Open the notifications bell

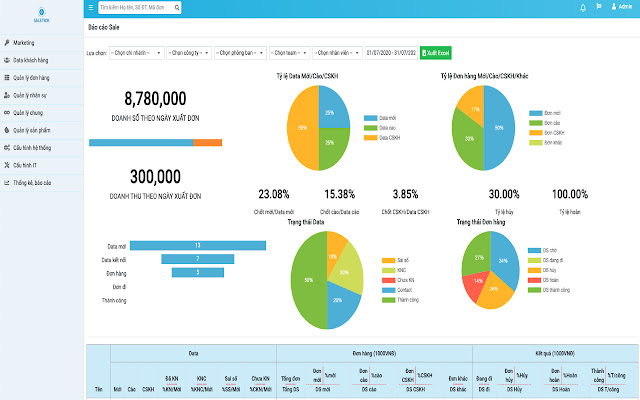583,7
